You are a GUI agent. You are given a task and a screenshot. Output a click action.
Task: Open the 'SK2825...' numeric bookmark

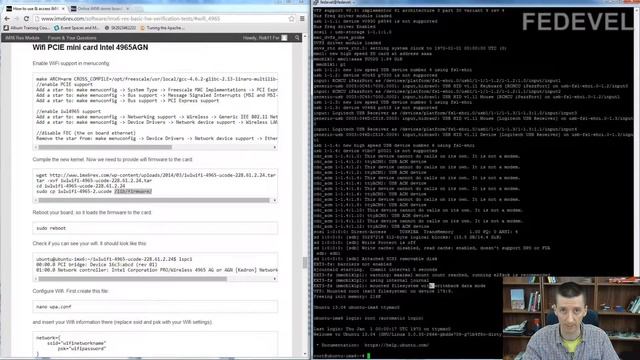pos(120,28)
